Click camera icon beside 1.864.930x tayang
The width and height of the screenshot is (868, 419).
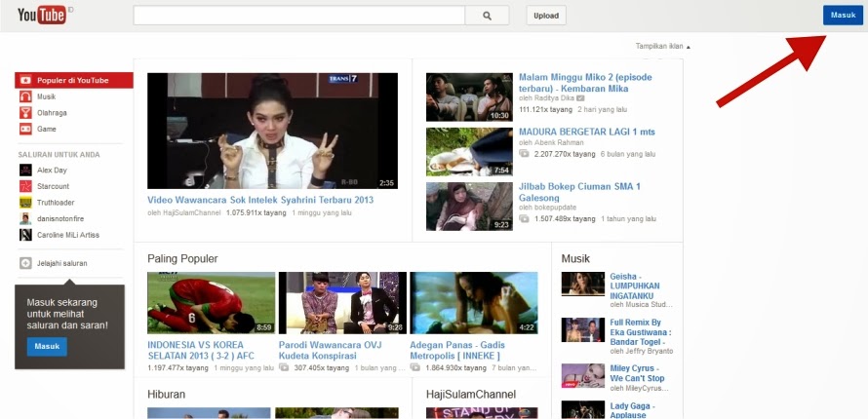(414, 367)
